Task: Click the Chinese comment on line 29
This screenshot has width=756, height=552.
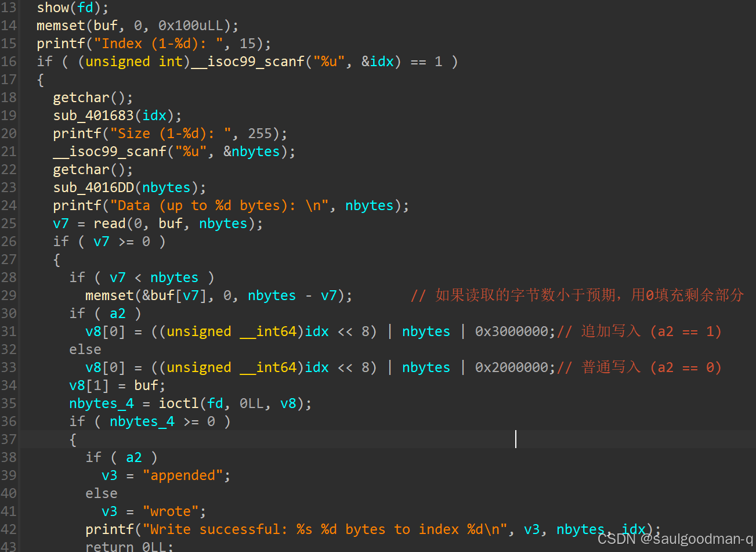Action: [577, 295]
